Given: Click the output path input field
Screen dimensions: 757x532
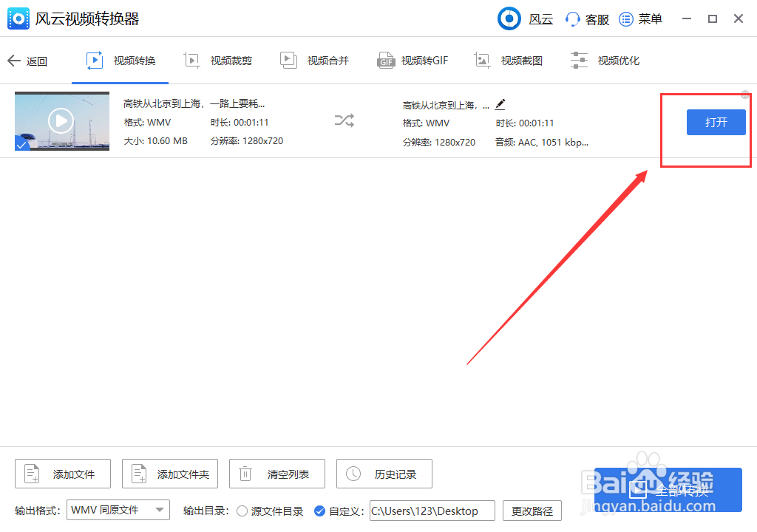Looking at the screenshot, I should pos(432,511).
